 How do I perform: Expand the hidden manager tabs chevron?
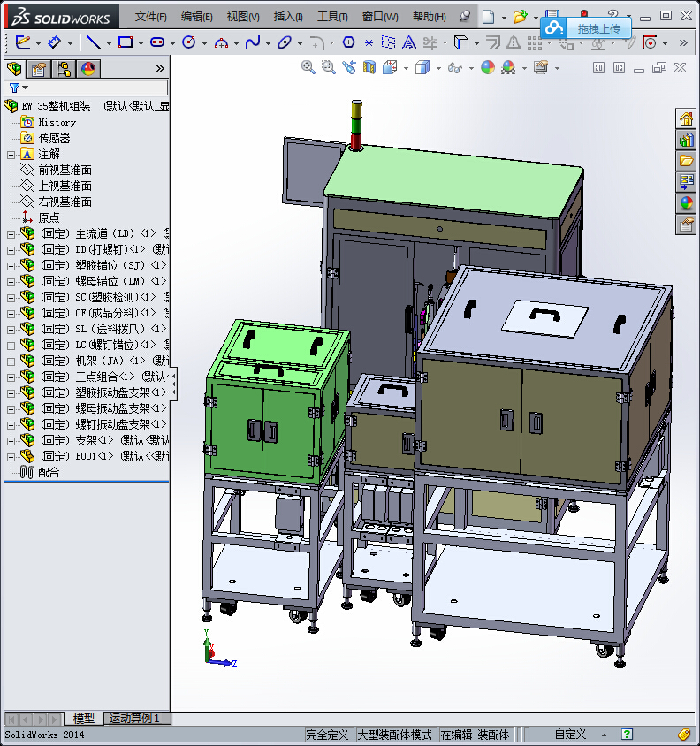point(160,69)
